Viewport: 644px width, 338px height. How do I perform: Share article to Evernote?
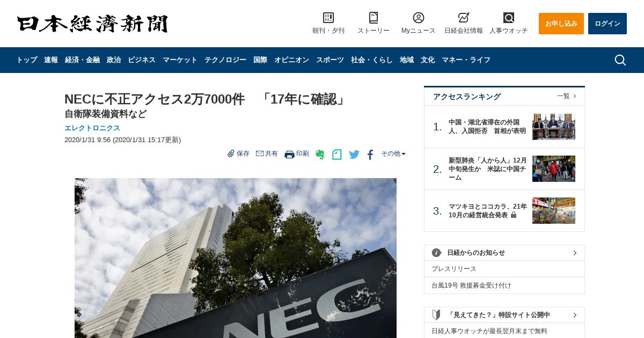tap(320, 155)
